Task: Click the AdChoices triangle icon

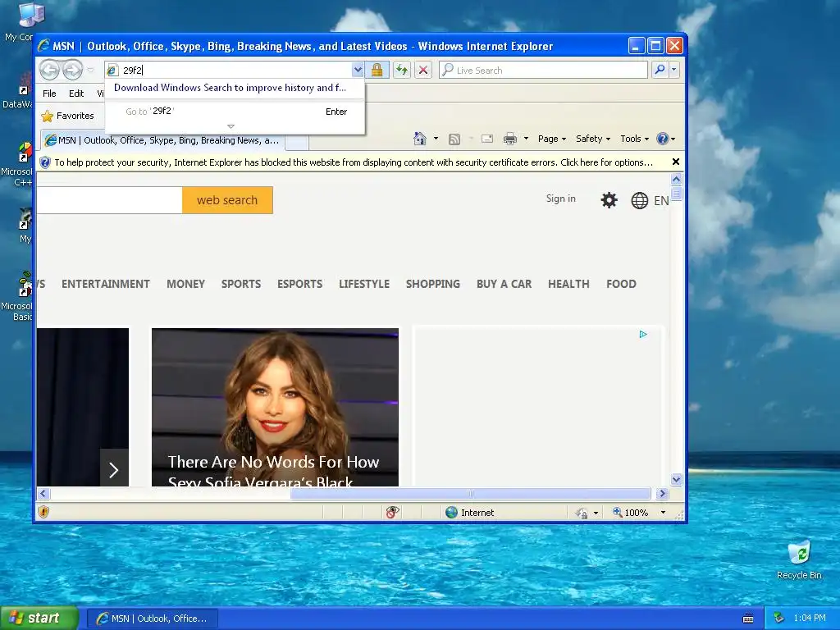Action: 643,335
